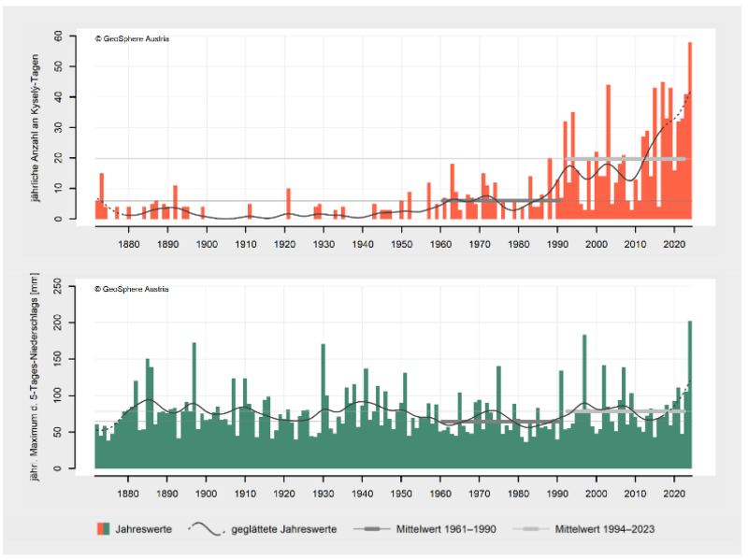Viewport: 748px width, 560px height.
Task: Click the green Jahreswerte legend swatch
Action: 108,529
